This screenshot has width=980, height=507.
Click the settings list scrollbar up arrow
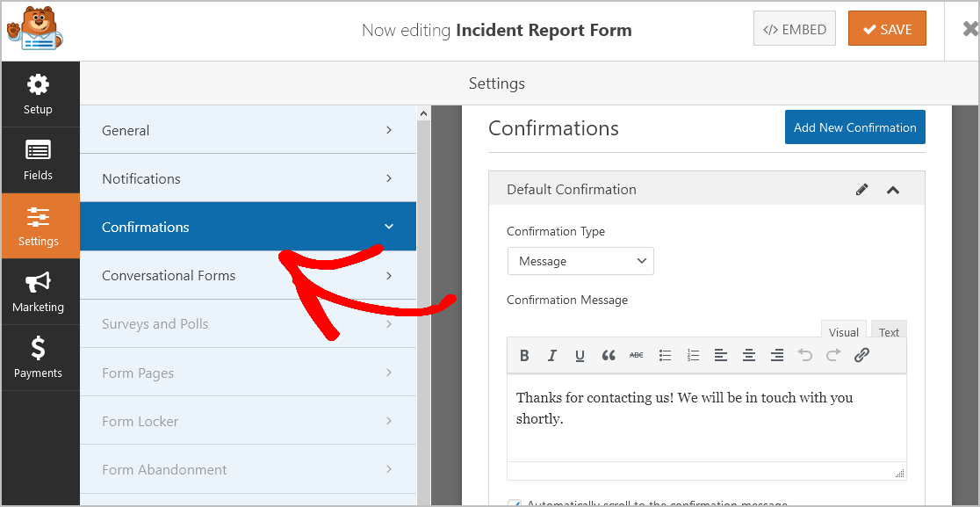tap(424, 113)
